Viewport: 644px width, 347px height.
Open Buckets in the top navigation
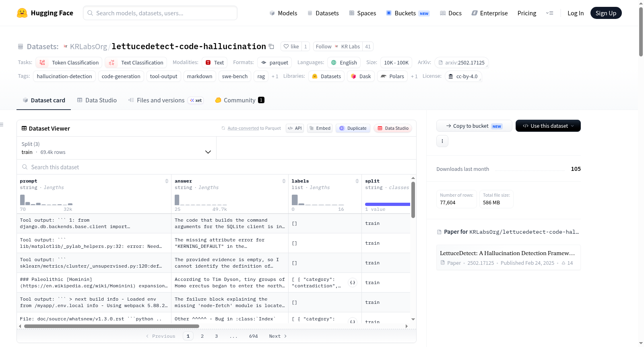408,13
